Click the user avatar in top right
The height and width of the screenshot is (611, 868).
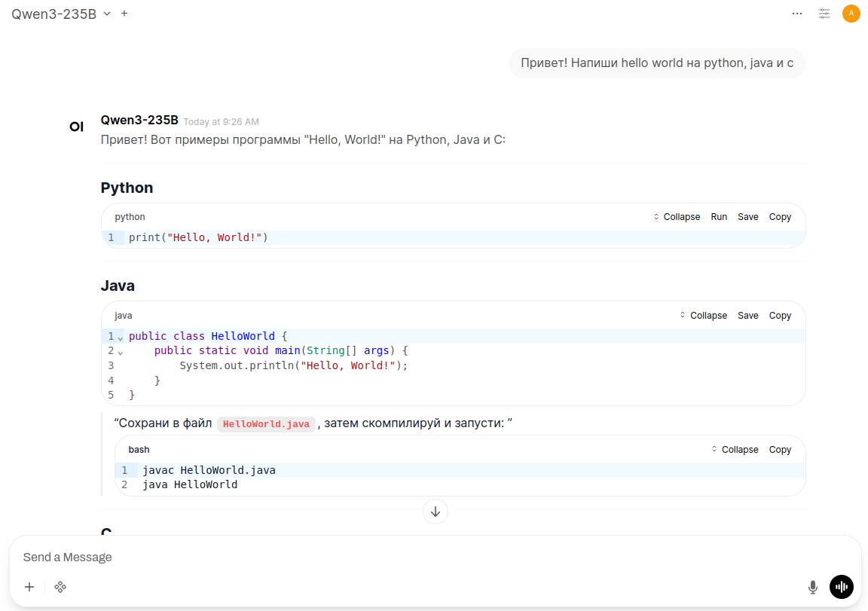point(851,14)
